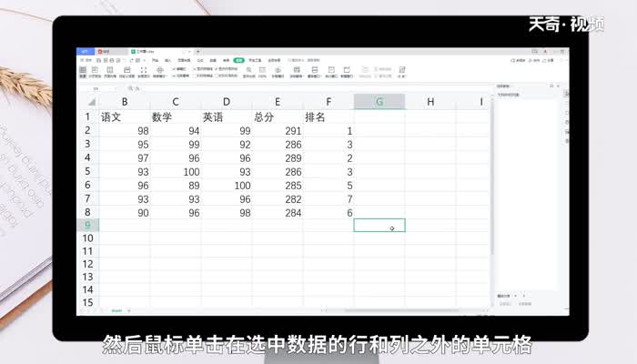Click the Select All corner triangle
The width and height of the screenshot is (637, 364).
(x=92, y=102)
